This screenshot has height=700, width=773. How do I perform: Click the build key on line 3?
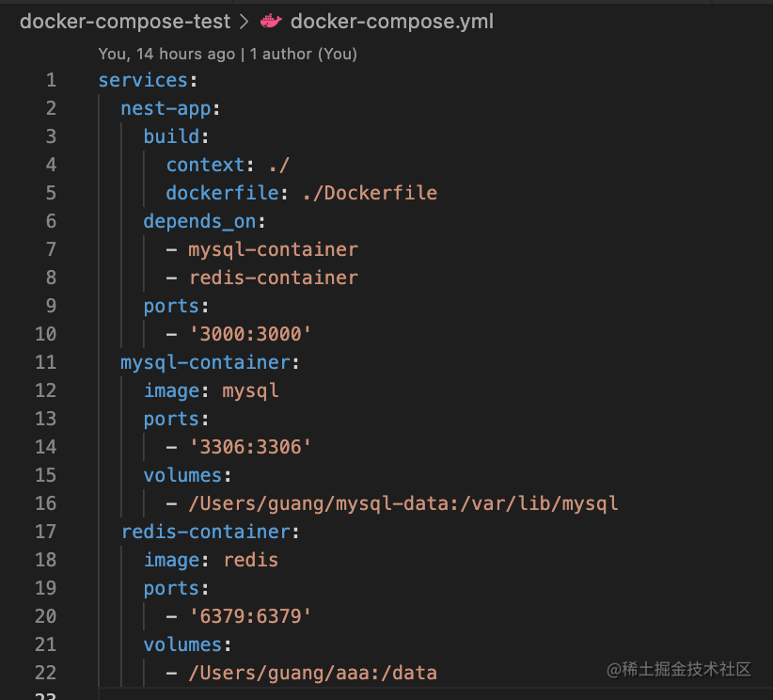point(171,136)
